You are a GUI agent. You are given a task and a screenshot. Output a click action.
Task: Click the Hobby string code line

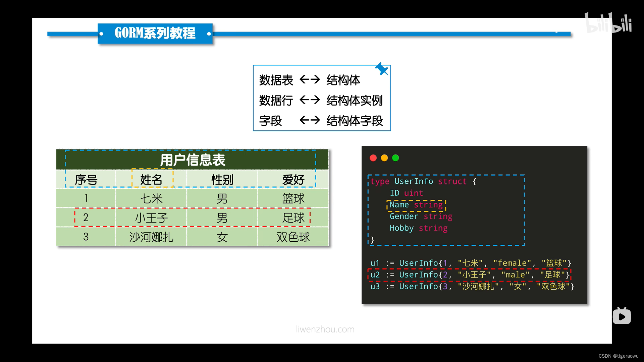pos(418,228)
